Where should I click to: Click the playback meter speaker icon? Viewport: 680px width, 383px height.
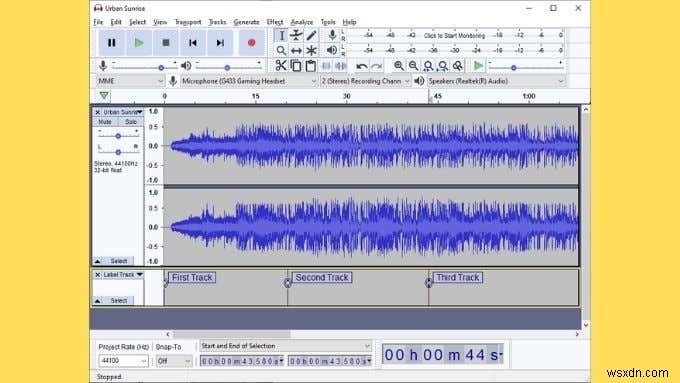coord(332,50)
